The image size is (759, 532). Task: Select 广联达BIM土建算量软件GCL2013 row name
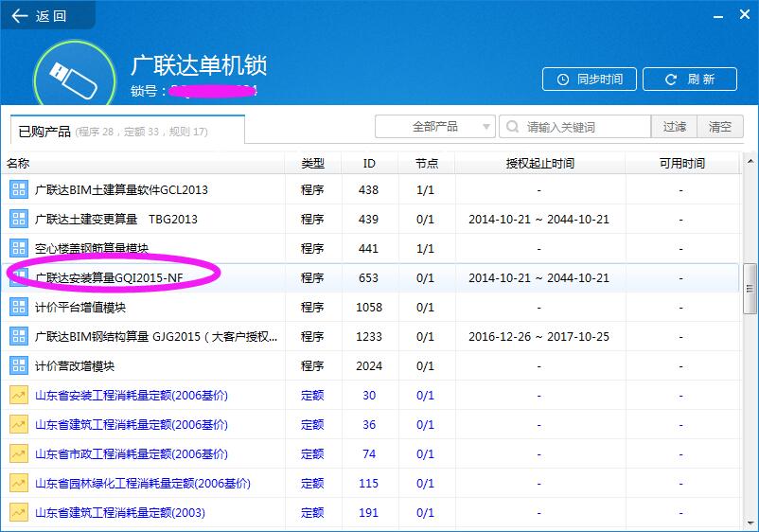[121, 189]
